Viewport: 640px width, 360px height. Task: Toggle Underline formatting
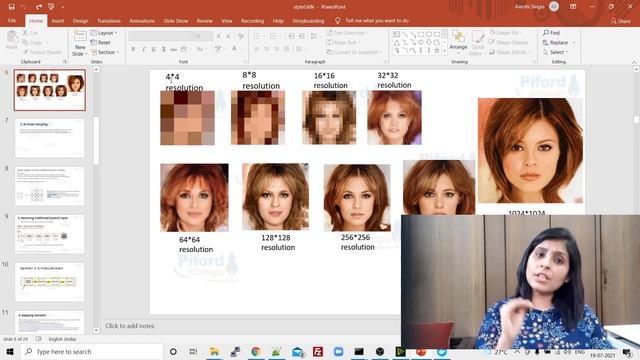pos(153,49)
